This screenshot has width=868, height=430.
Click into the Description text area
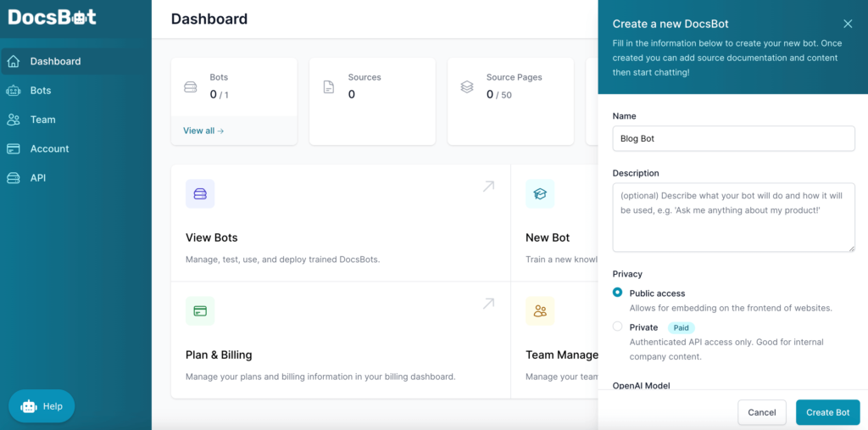click(733, 217)
